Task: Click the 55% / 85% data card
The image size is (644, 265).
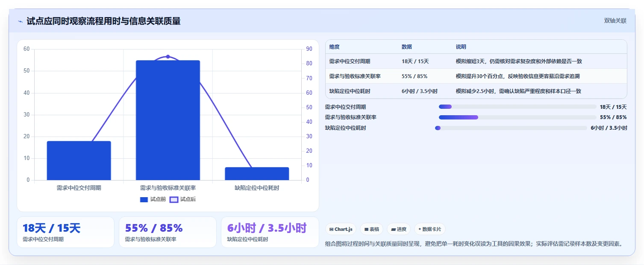Action: point(168,232)
